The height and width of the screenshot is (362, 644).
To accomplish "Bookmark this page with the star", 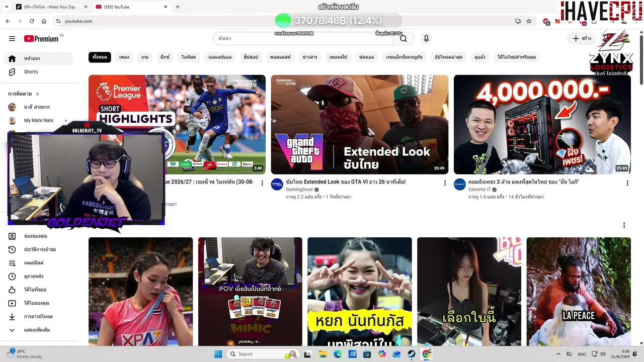I will (x=529, y=21).
